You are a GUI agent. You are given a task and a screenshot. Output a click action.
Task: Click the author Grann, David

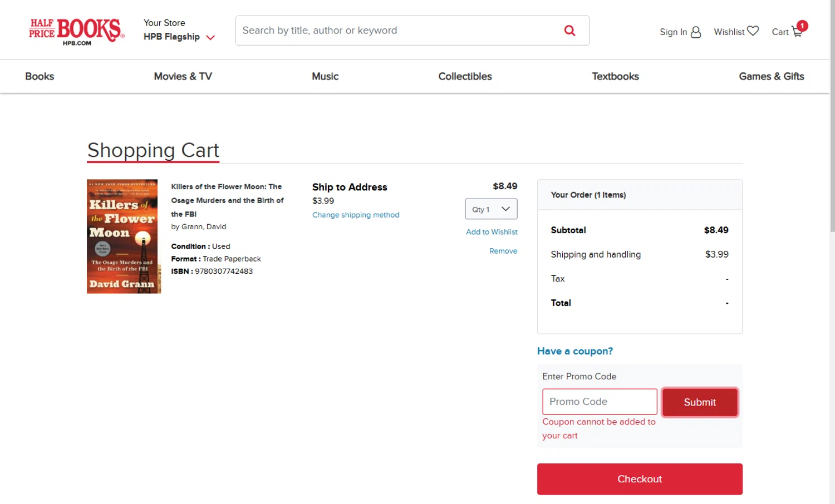click(204, 227)
